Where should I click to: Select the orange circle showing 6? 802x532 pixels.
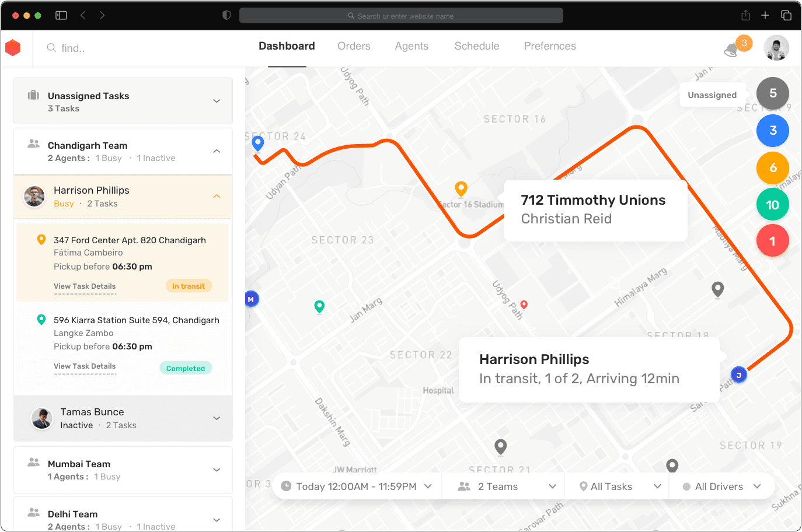tap(772, 168)
